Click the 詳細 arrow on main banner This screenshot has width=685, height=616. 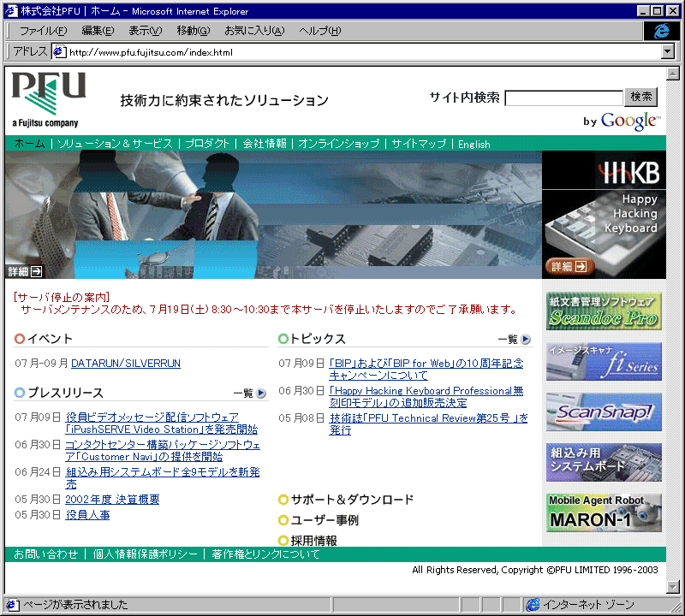point(25,271)
